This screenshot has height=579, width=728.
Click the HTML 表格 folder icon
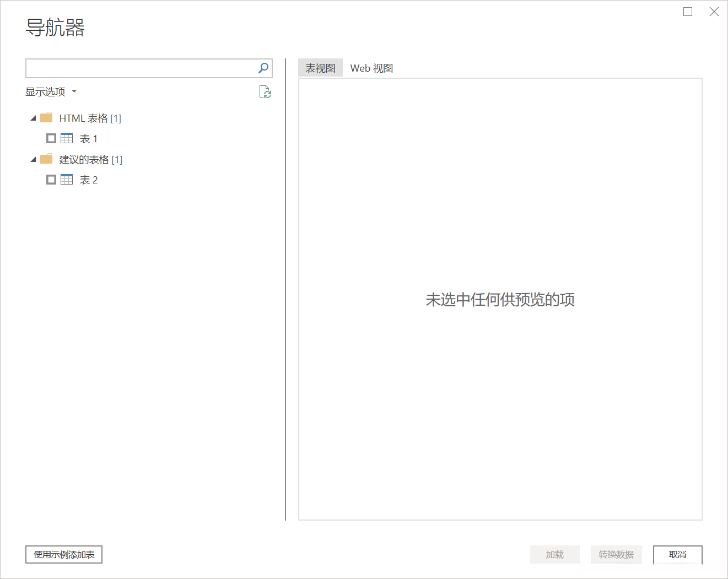[47, 117]
